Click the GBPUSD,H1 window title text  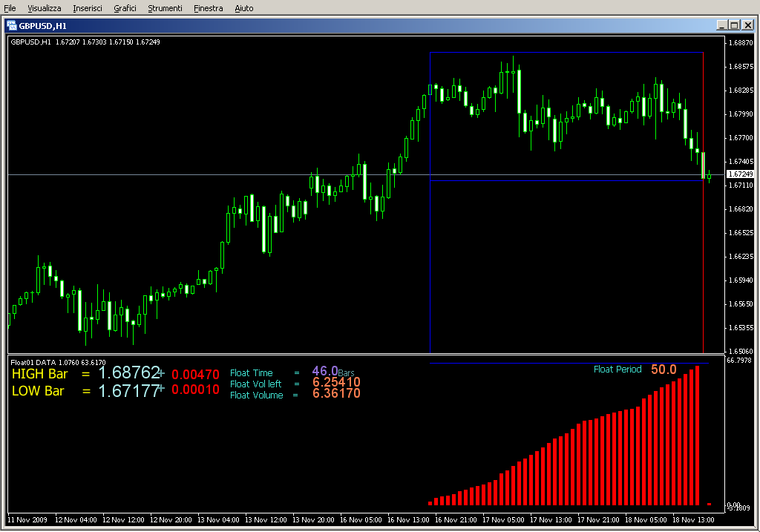(42, 26)
